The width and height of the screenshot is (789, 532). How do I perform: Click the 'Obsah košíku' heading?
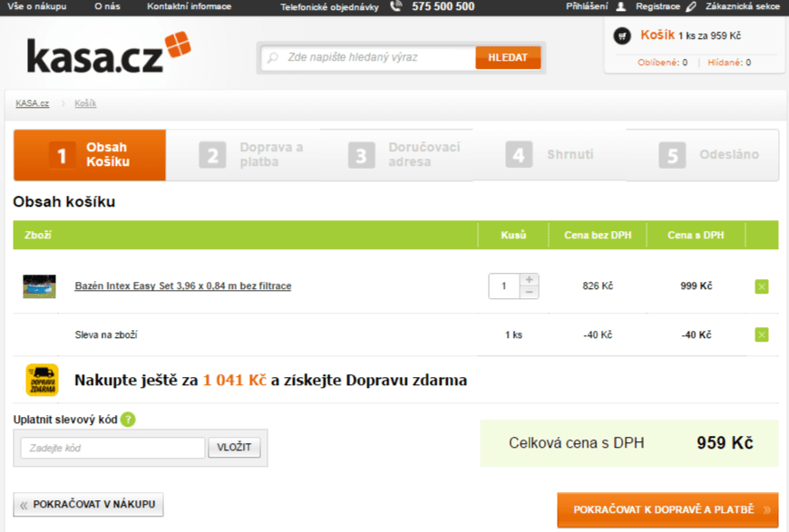(63, 201)
